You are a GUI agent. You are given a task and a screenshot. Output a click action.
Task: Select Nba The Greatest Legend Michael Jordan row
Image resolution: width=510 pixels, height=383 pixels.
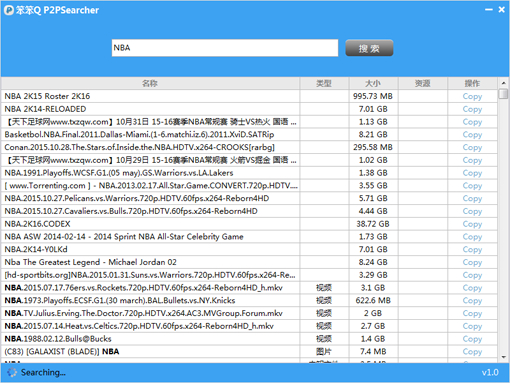click(x=249, y=262)
